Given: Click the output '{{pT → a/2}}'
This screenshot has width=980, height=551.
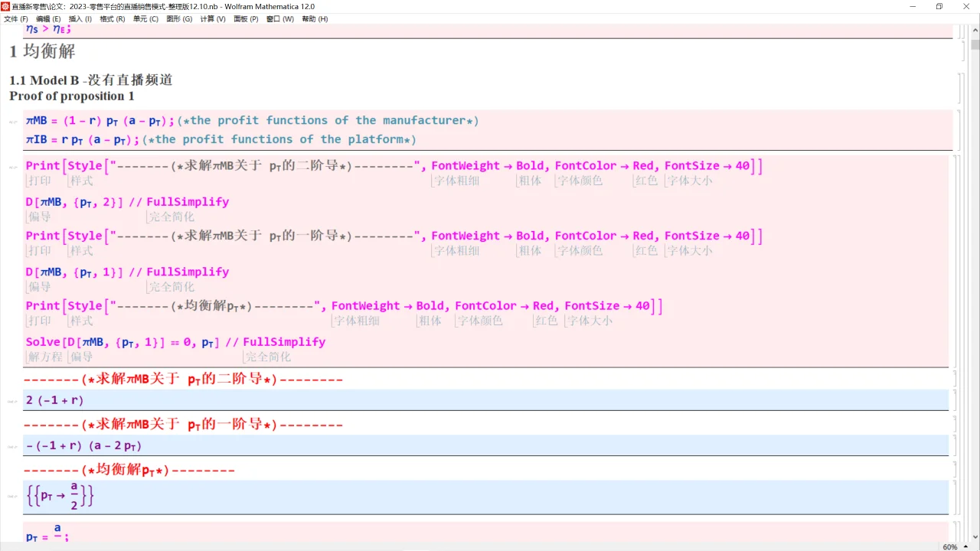Looking at the screenshot, I should point(60,497).
